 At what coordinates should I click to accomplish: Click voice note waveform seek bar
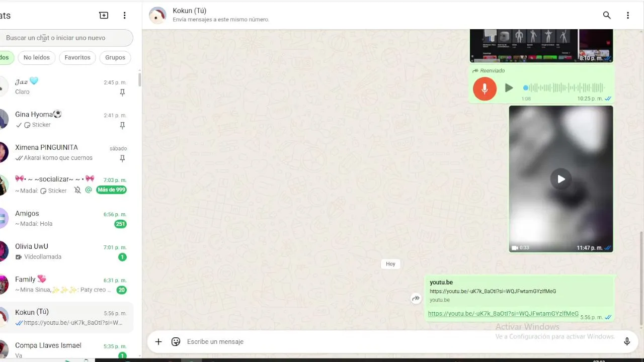click(563, 88)
